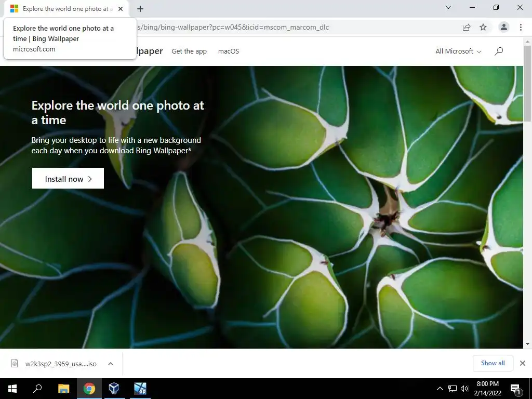Open the Get the app link
This screenshot has height=399, width=532.
[189, 51]
